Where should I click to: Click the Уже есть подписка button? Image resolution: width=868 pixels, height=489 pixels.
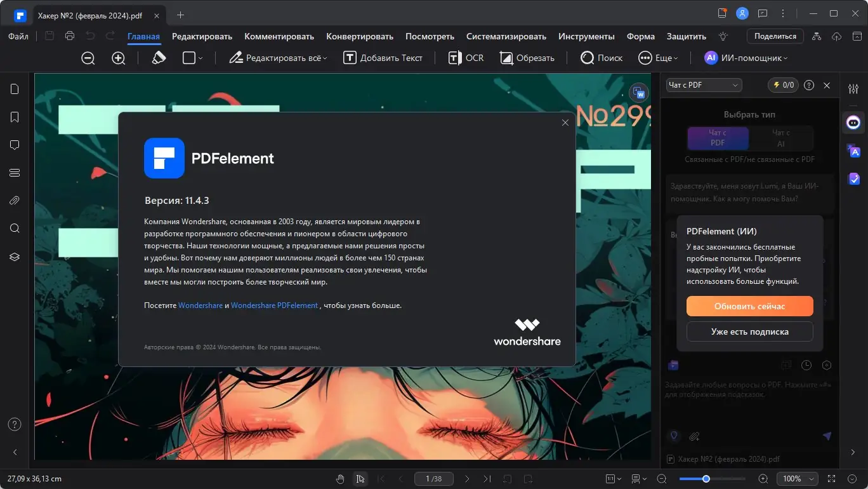(x=749, y=332)
